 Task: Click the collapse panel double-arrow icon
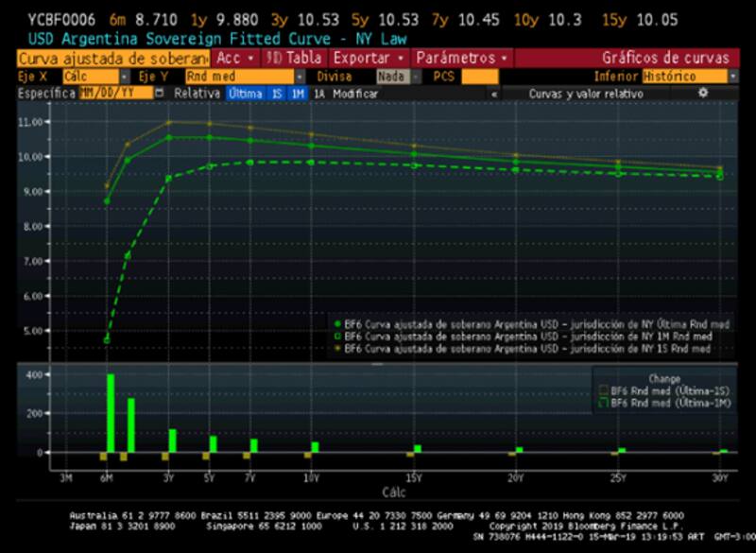click(493, 94)
